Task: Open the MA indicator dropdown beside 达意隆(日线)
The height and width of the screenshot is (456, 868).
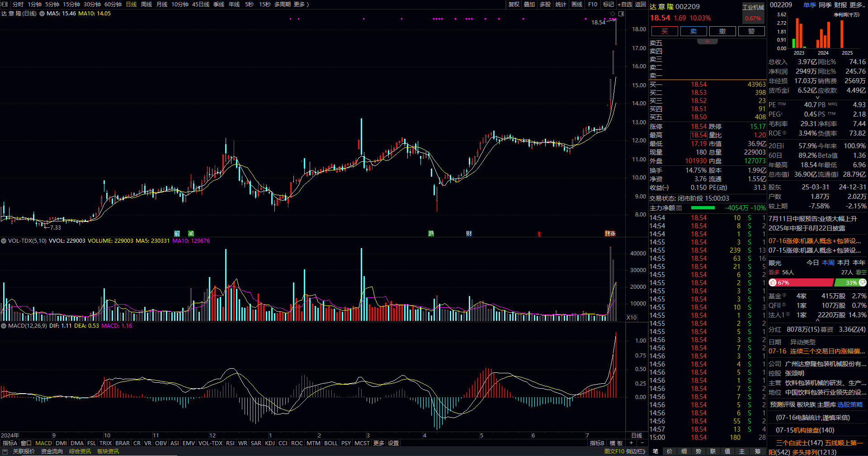Action: (42, 14)
